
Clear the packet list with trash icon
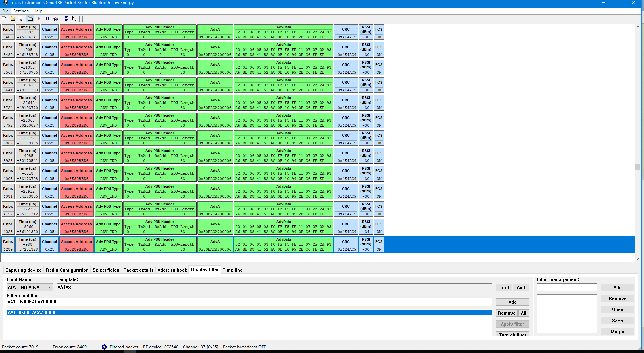click(x=56, y=19)
